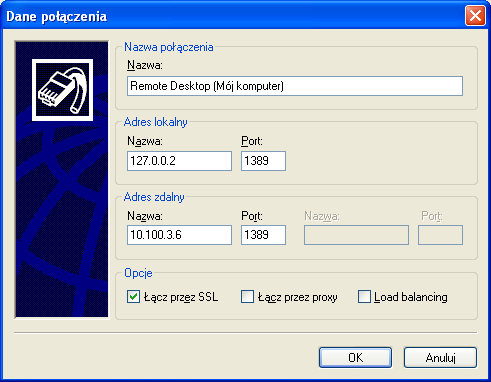The image size is (491, 382).
Task: Click the Load balancing label text
Action: click(x=411, y=297)
